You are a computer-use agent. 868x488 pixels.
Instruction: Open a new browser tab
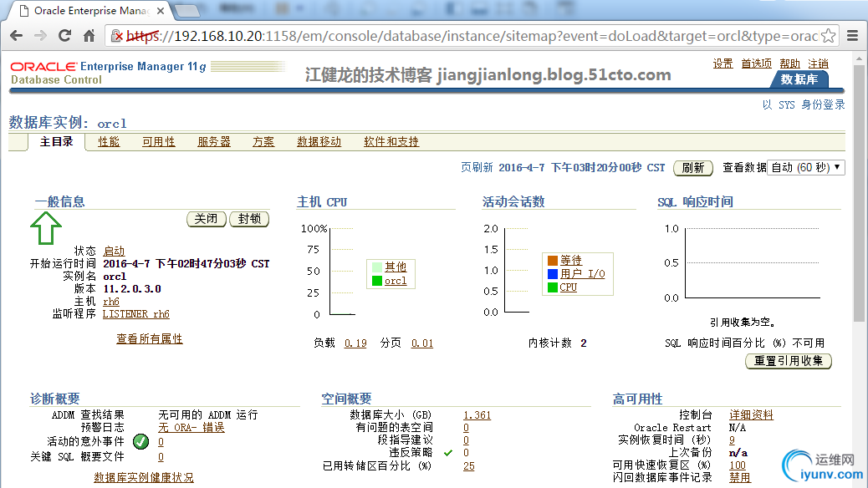(186, 11)
